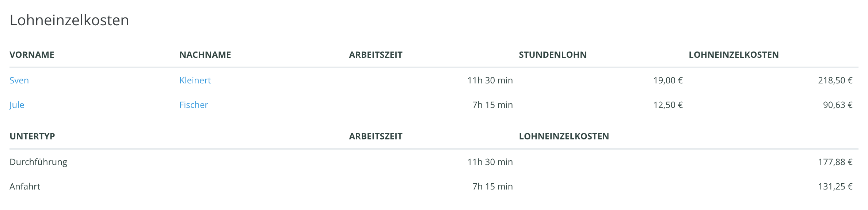Click the second table's LOHNEINZELKOSTEN header
The image size is (868, 210).
click(x=564, y=136)
